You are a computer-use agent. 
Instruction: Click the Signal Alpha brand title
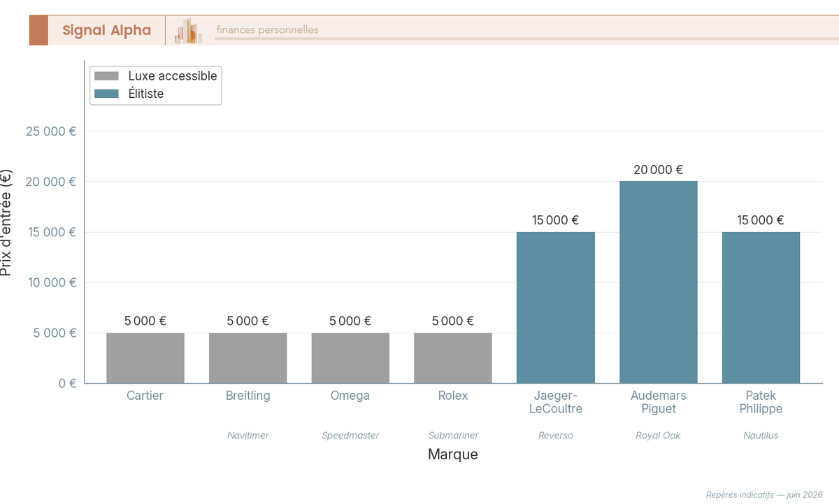106,30
